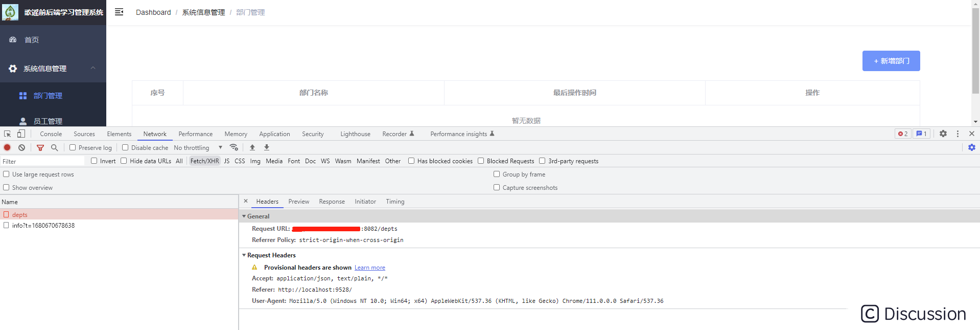Image resolution: width=980 pixels, height=330 pixels.
Task: Select the info?t=1680670678638 request row
Action: click(x=119, y=225)
